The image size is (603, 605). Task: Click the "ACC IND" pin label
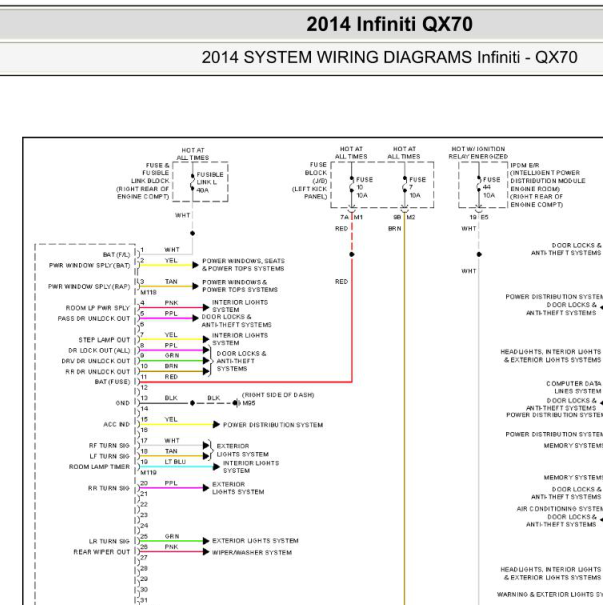(117, 424)
